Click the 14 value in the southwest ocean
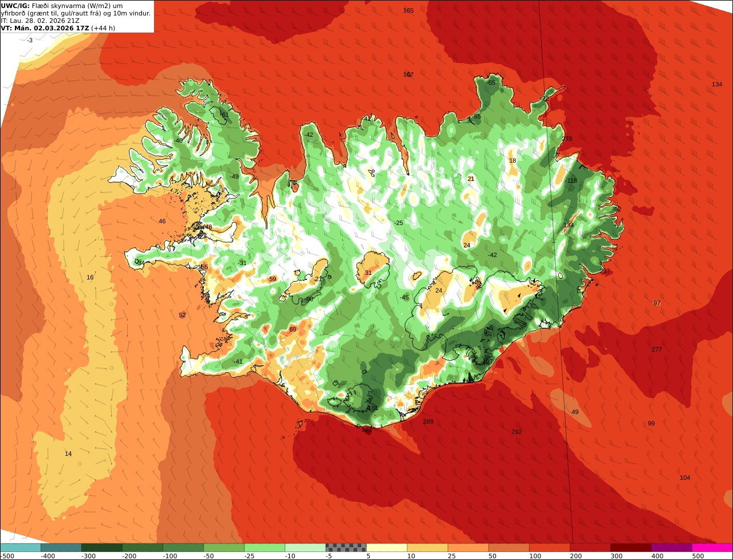Viewport: 733px width, 560px height. pyautogui.click(x=68, y=453)
